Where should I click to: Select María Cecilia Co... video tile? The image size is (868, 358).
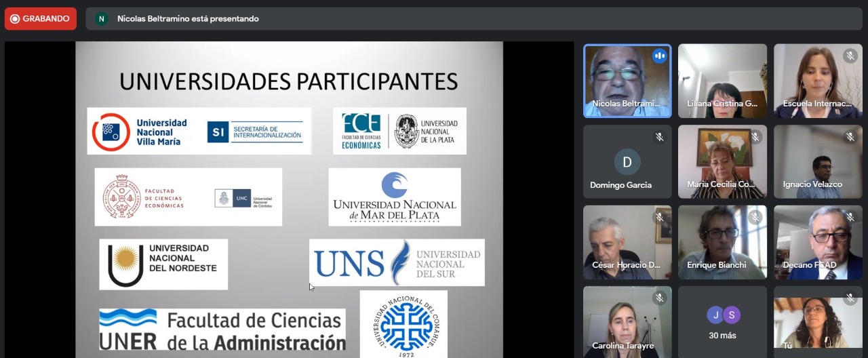(723, 161)
